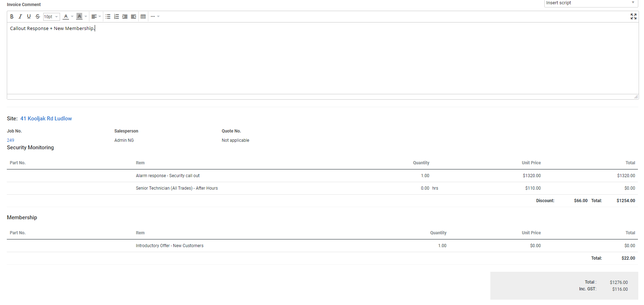Click the $110.00 unit price cell
This screenshot has width=644, height=305.
point(533,188)
